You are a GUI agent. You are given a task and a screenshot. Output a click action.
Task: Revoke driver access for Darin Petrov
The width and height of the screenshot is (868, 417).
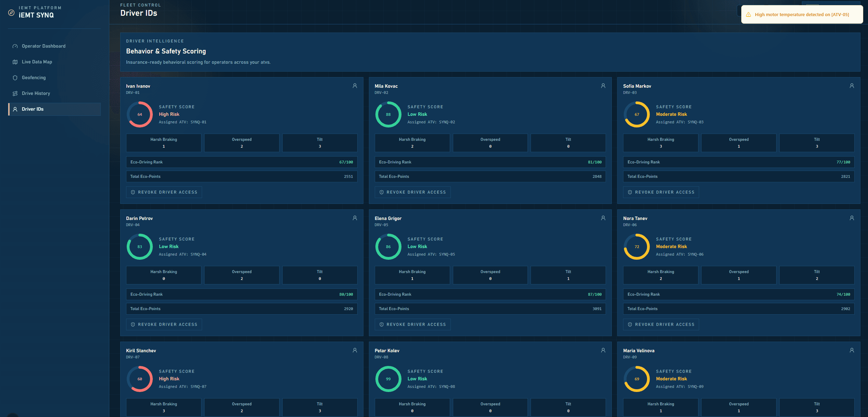tap(164, 324)
